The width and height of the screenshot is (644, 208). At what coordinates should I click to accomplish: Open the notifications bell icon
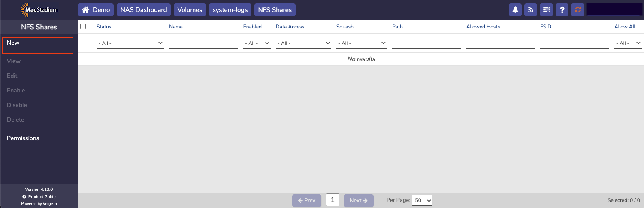click(515, 10)
